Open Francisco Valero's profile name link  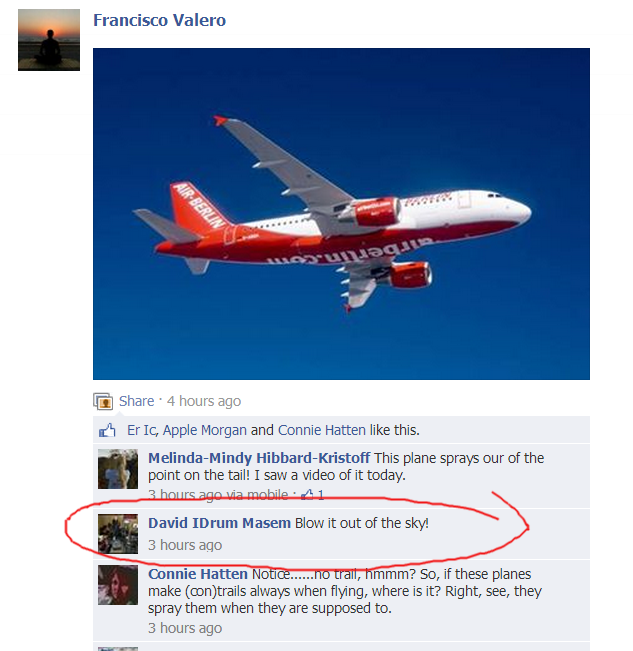159,20
